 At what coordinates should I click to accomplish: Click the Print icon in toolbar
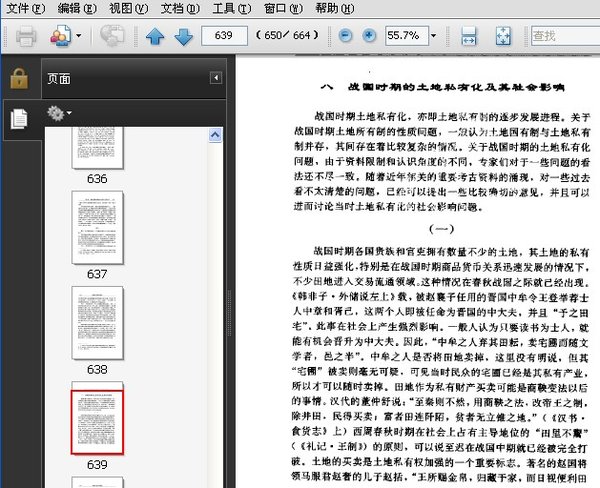tap(26, 36)
